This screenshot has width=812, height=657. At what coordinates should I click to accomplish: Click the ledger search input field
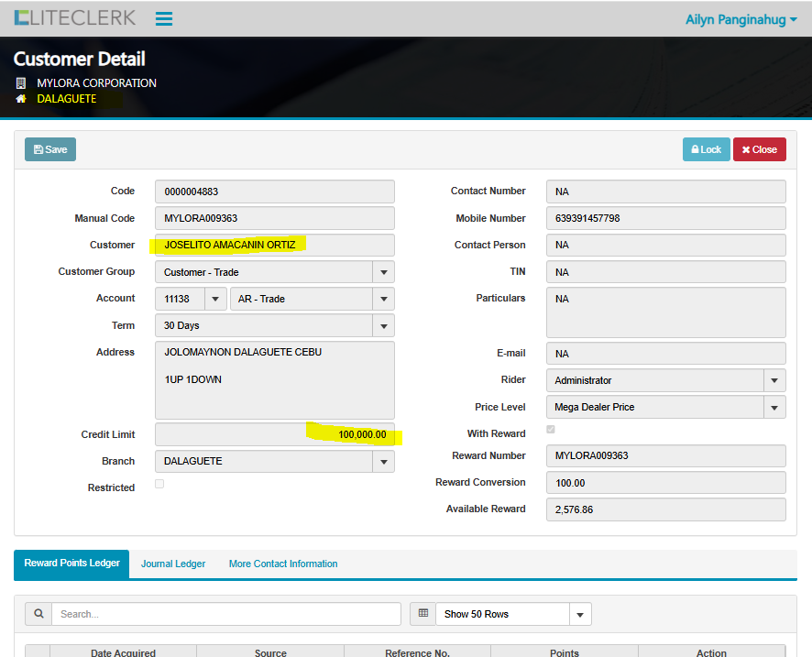(x=226, y=614)
